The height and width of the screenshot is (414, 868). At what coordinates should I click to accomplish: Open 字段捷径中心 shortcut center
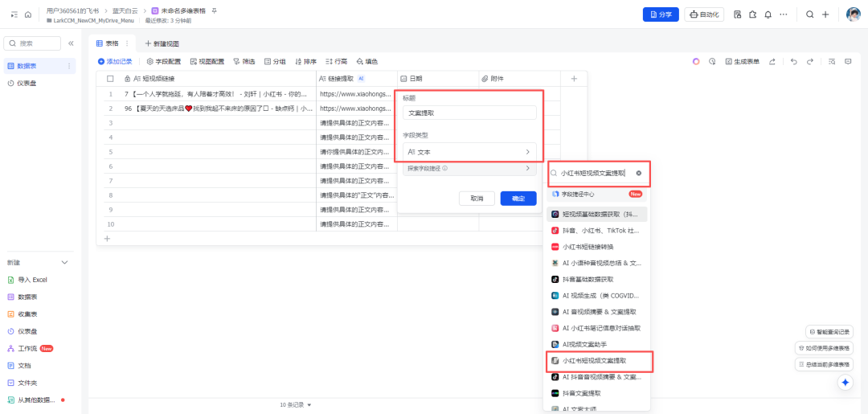click(597, 195)
